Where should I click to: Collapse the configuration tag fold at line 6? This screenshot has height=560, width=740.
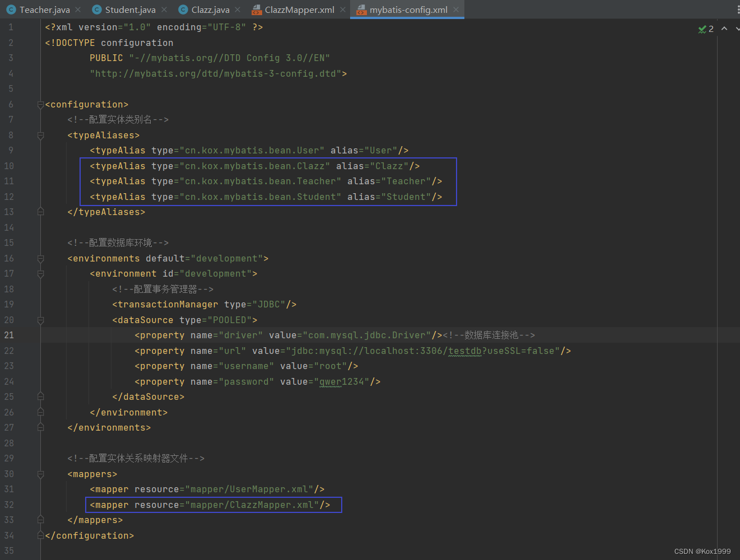coord(40,105)
